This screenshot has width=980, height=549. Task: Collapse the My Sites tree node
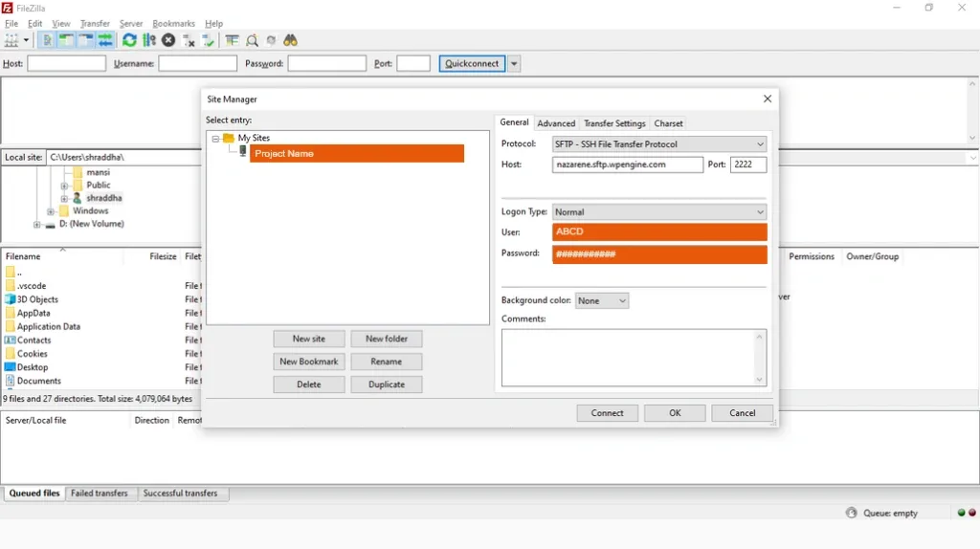(x=215, y=138)
